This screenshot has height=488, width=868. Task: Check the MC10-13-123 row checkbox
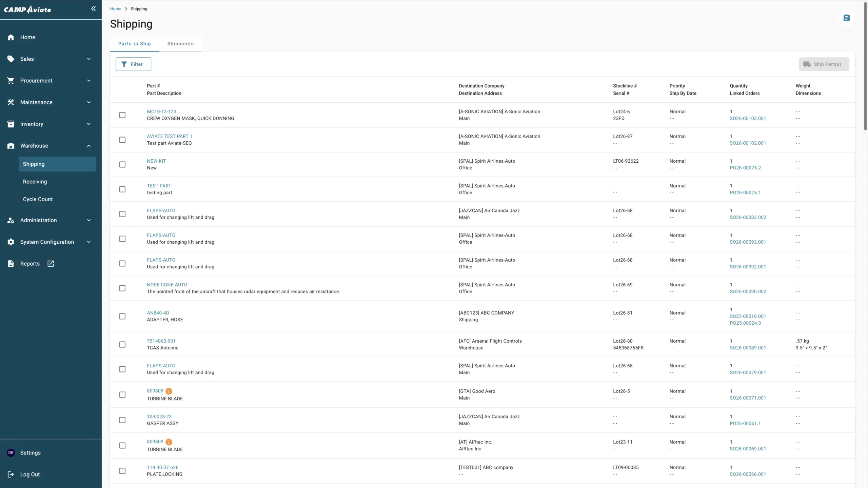[122, 115]
